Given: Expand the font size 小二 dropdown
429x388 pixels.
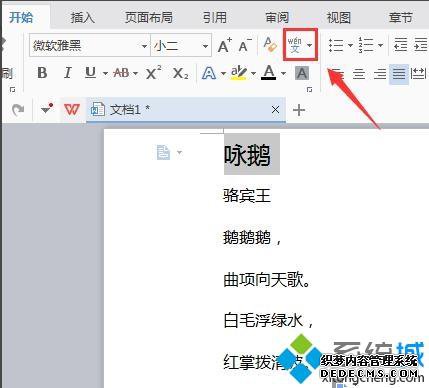Looking at the screenshot, I should point(205,46).
